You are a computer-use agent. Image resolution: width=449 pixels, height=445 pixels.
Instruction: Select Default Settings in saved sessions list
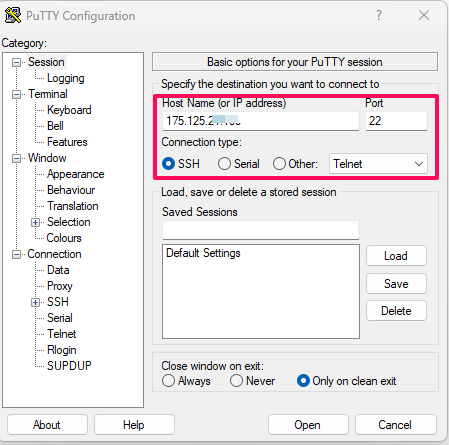pos(203,253)
